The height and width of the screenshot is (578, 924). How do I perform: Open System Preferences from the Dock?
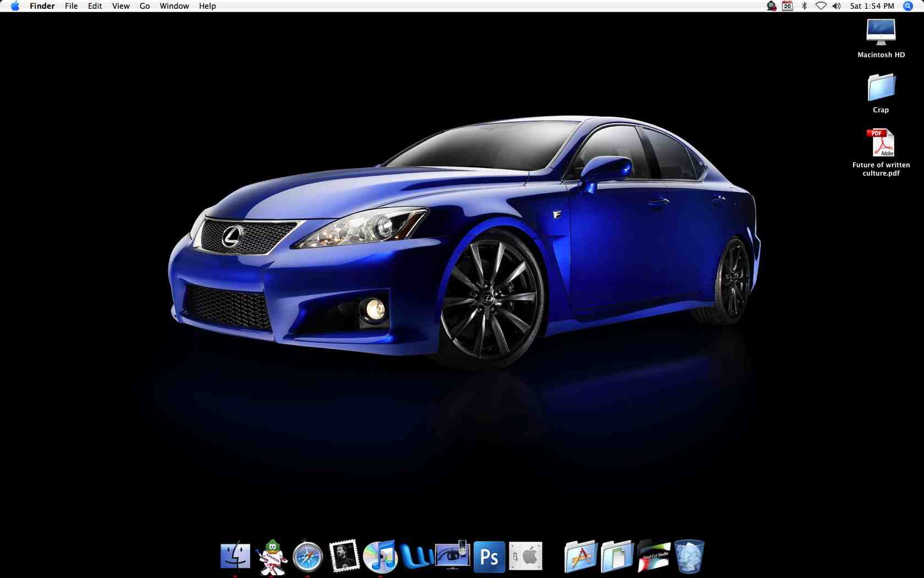pyautogui.click(x=525, y=557)
